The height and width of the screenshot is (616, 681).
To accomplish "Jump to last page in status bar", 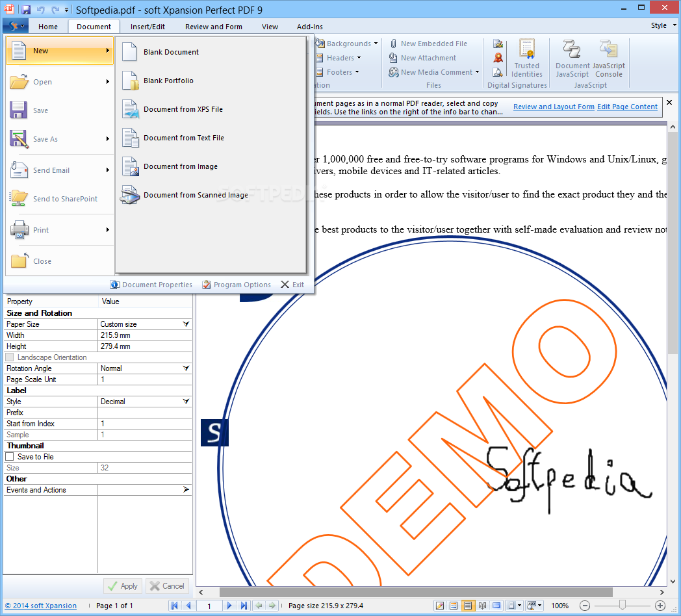I will coord(244,606).
